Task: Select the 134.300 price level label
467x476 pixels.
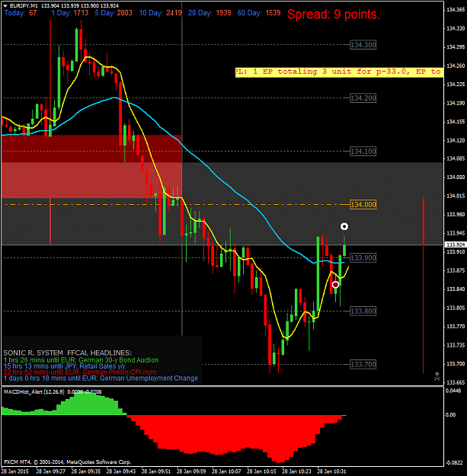Action: pos(363,45)
